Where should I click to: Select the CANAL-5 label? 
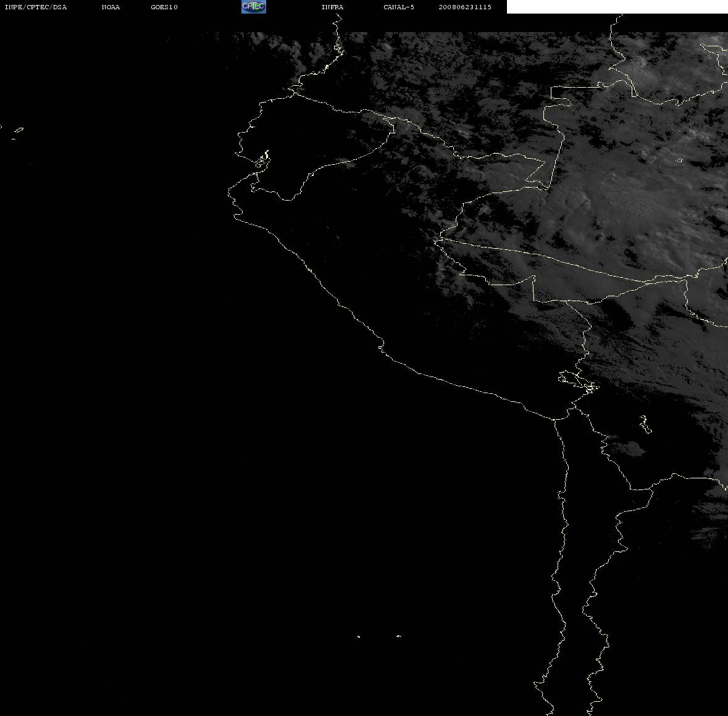(x=399, y=7)
